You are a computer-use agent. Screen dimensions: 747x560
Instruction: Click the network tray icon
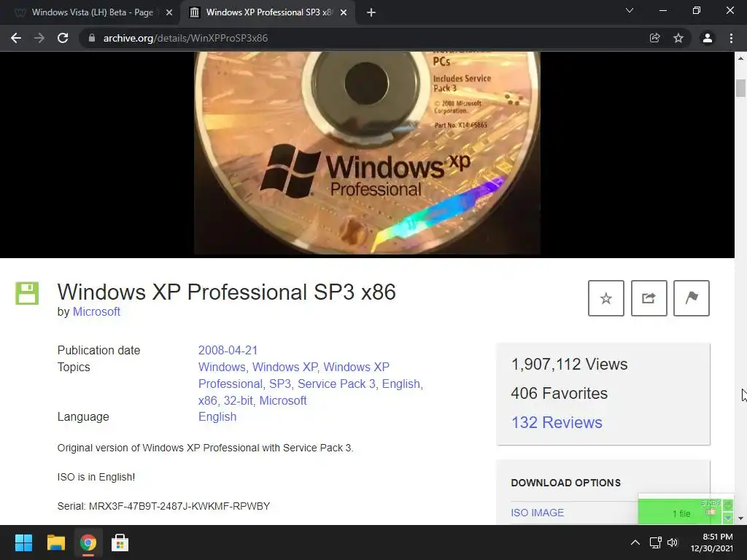[x=656, y=542]
